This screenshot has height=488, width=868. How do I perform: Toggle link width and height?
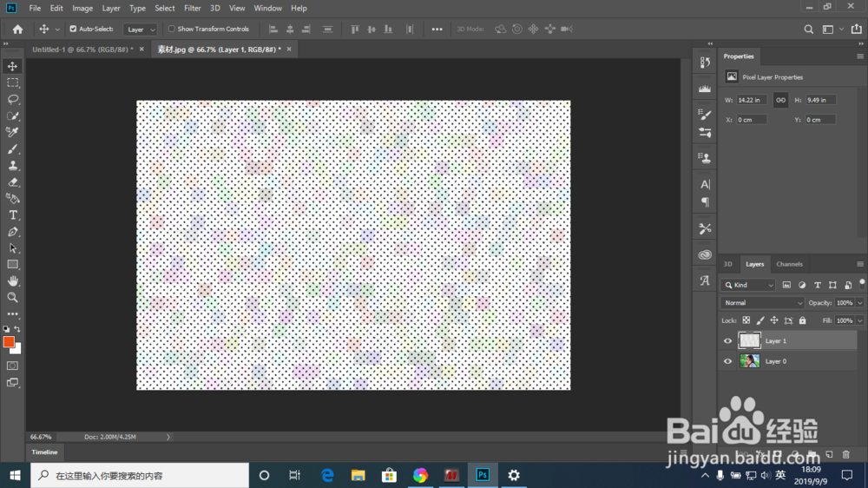point(780,100)
